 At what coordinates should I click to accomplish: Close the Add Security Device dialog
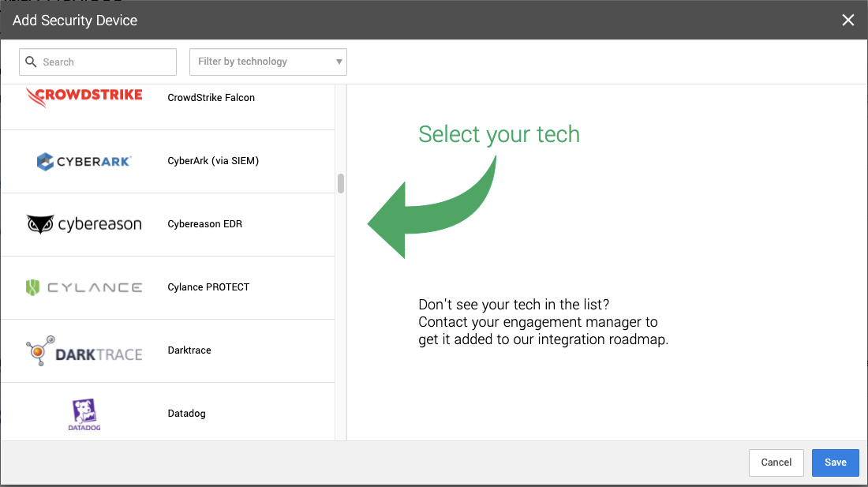pos(848,21)
